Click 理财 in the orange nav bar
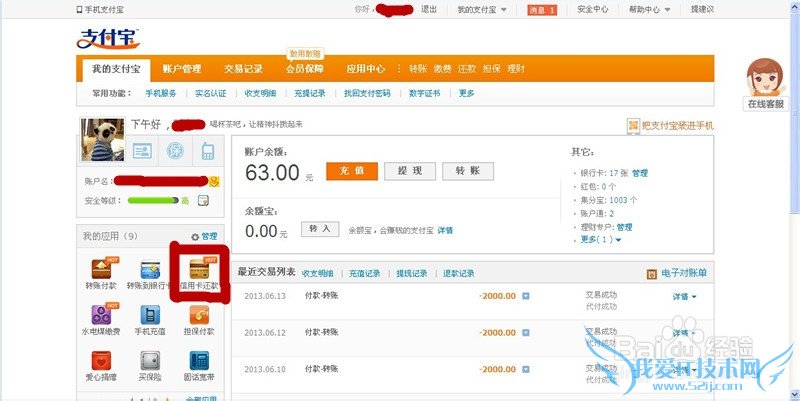This screenshot has height=401, width=800. click(516, 69)
